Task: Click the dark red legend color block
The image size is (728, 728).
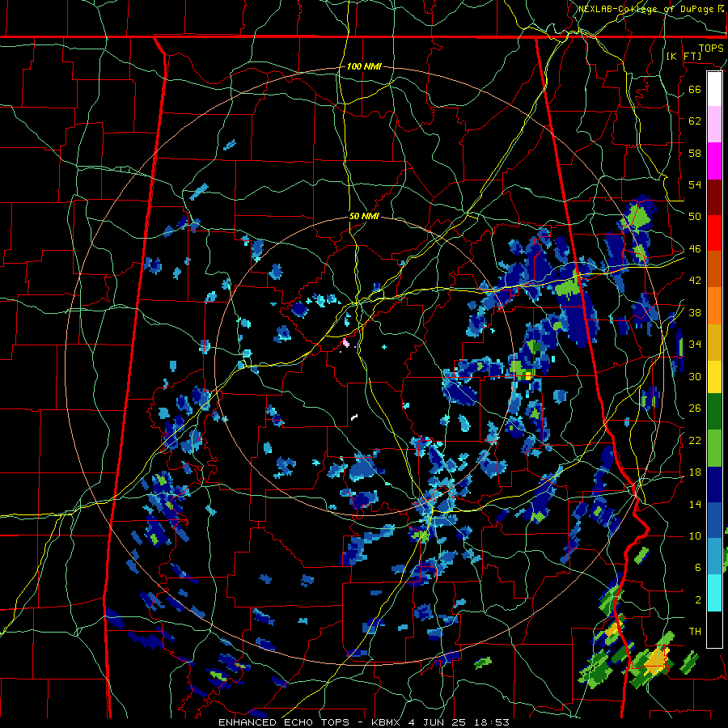Action: [x=714, y=197]
